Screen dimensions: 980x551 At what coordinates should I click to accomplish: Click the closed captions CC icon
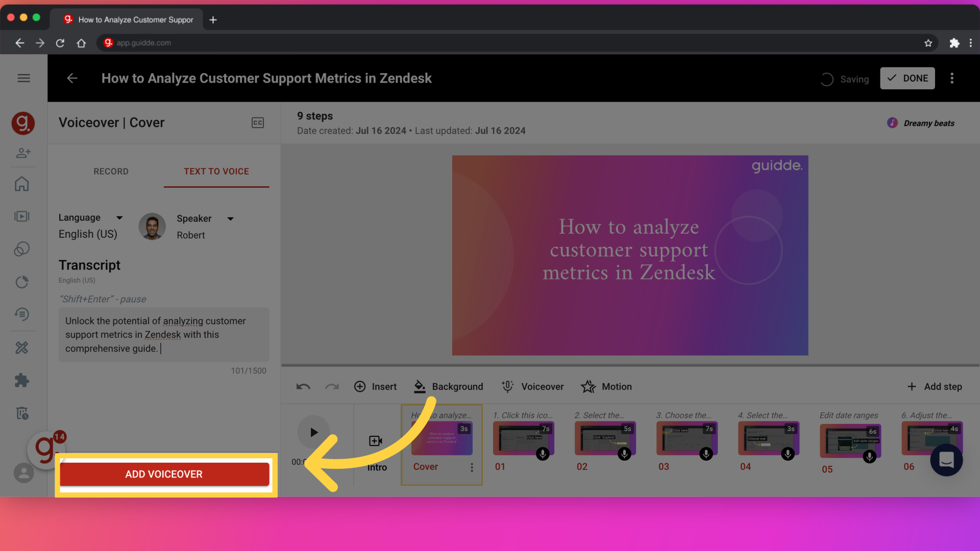click(257, 122)
